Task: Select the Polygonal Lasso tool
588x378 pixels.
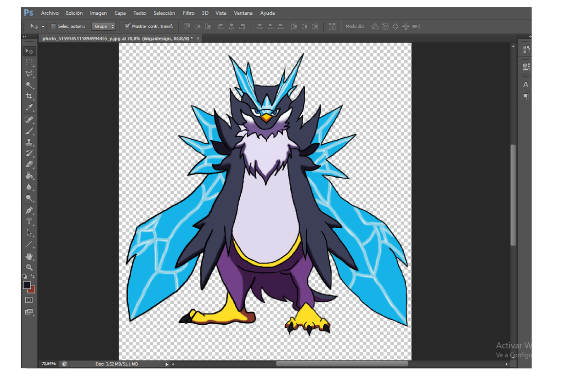Action: click(x=29, y=73)
